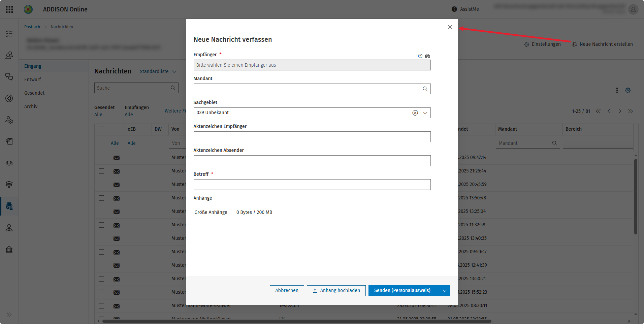Toggle the select-all checkbox in table header
The image size is (644, 324).
[101, 129]
